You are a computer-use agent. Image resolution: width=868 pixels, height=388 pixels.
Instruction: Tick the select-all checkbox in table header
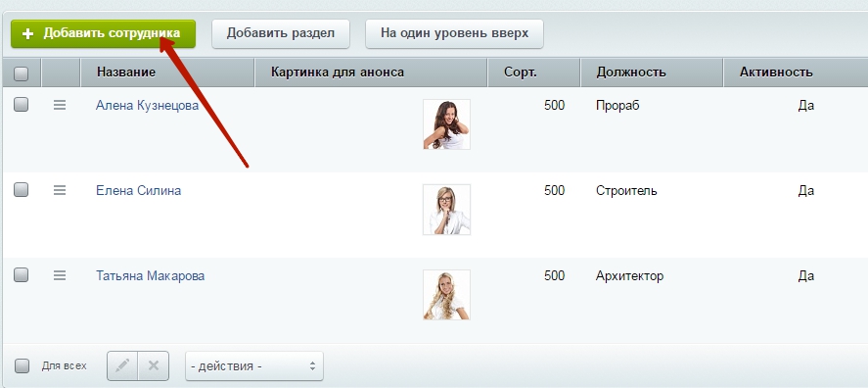click(x=21, y=73)
